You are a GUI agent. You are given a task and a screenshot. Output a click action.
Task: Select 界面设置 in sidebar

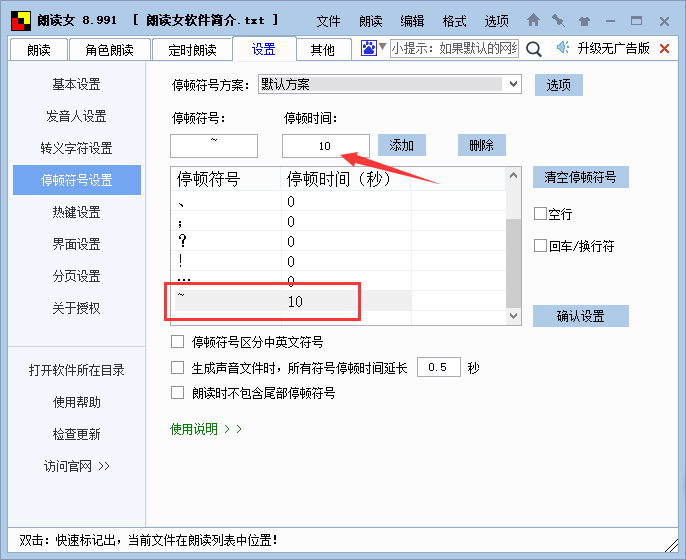coord(77,244)
